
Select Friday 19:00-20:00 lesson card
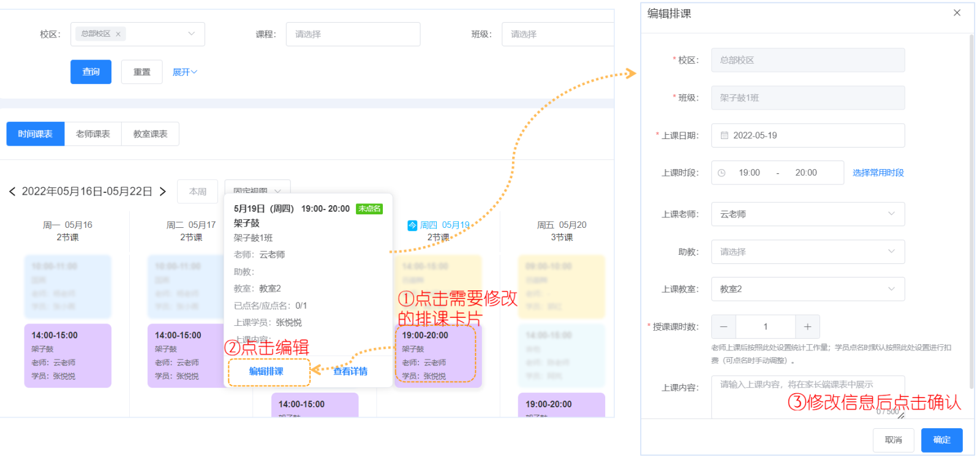561,405
